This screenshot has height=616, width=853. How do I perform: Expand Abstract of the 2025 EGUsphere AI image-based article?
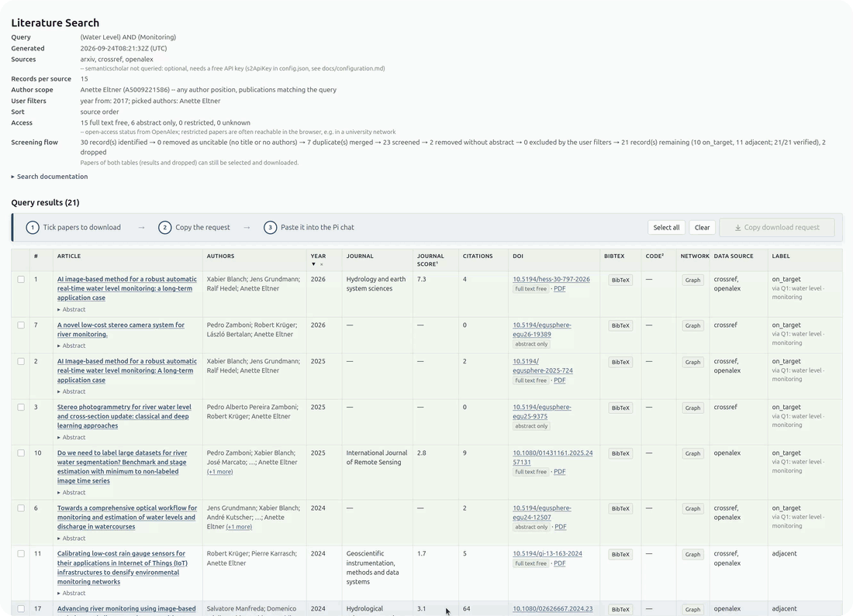pos(71,391)
